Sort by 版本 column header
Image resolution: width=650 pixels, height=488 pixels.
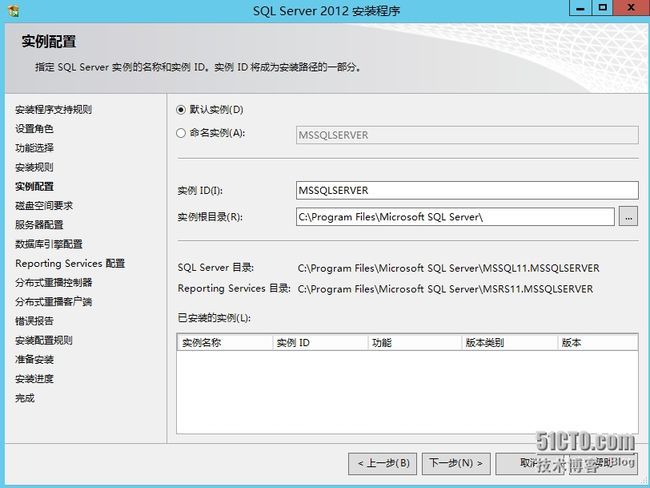coord(598,343)
